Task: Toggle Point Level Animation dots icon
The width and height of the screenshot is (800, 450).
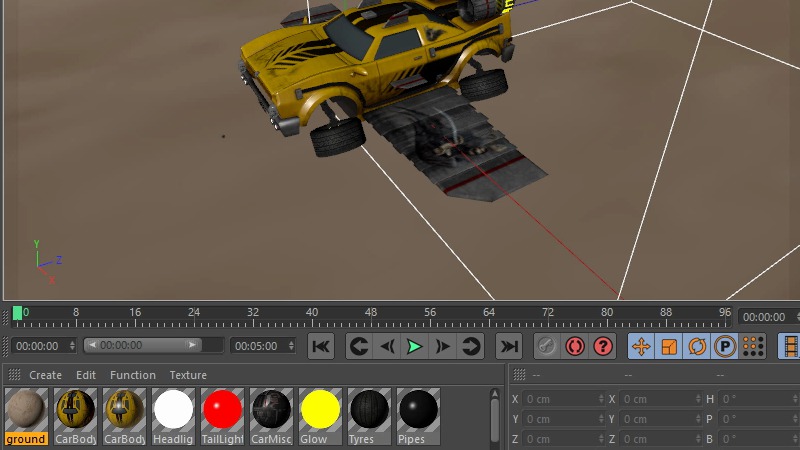Action: (x=753, y=346)
